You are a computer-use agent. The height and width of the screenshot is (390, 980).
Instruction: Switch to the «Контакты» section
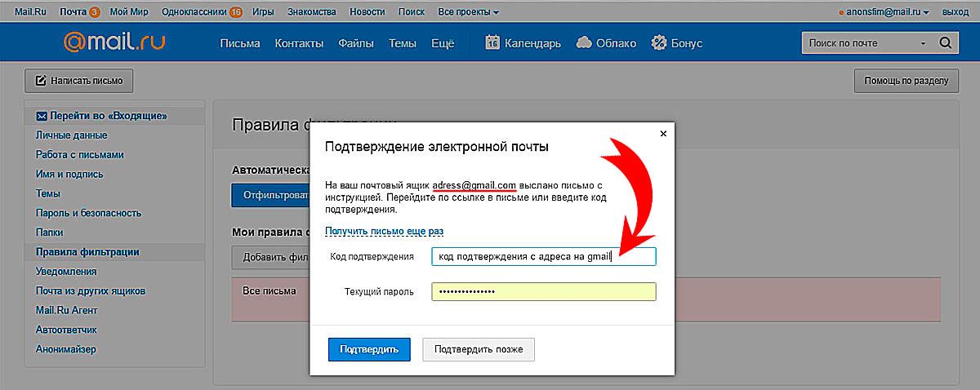pos(299,43)
